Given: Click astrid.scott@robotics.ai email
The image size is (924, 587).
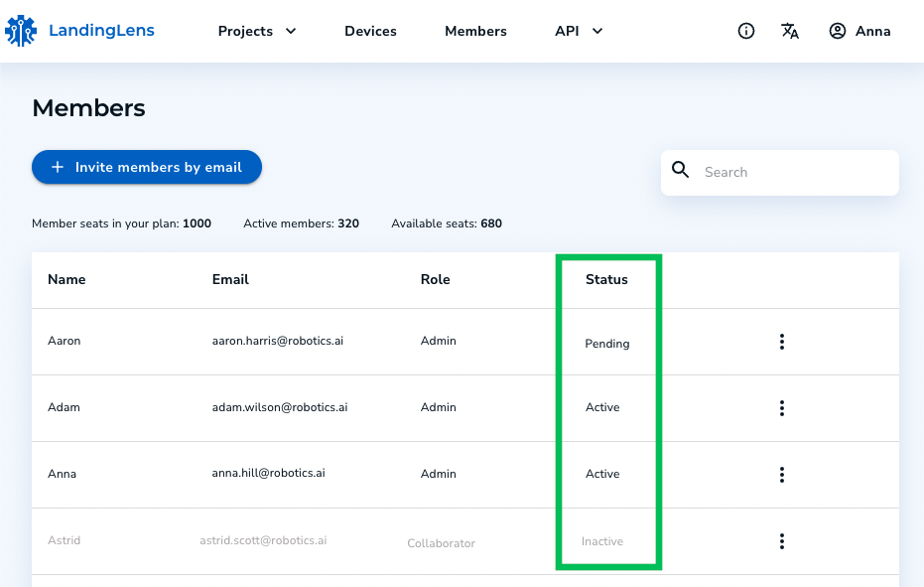Looking at the screenshot, I should (x=263, y=540).
